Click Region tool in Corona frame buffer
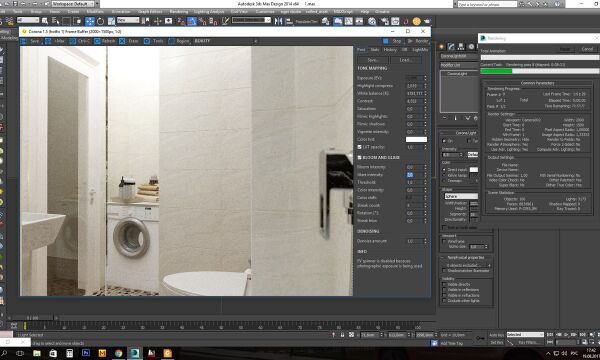The width and height of the screenshot is (600, 360). coord(179,41)
